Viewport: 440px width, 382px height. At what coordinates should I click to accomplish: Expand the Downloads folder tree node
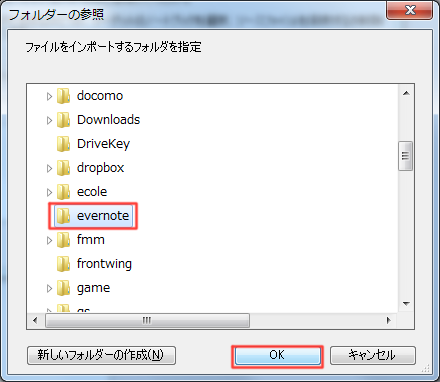pyautogui.click(x=49, y=121)
